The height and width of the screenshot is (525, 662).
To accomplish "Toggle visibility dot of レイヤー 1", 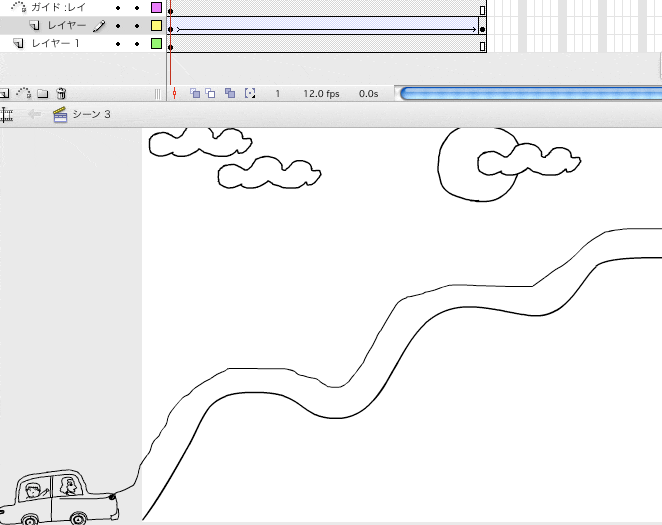I will 118,44.
